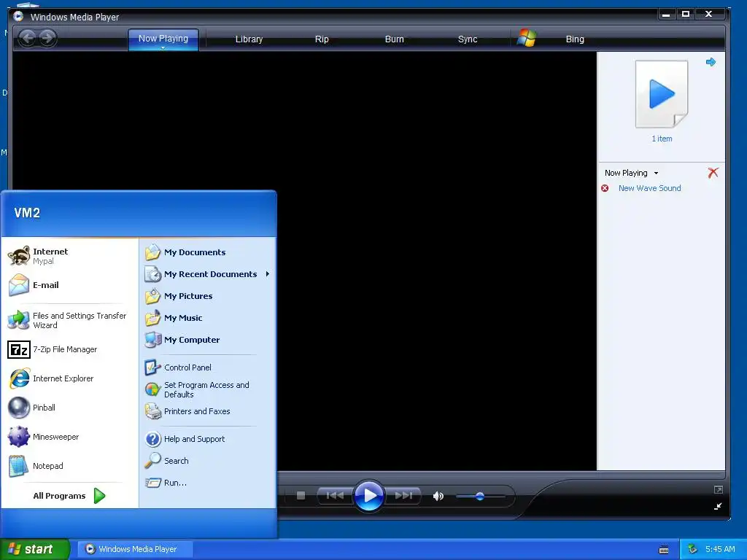
Task: Click the Start button on the taskbar
Action: click(34, 549)
